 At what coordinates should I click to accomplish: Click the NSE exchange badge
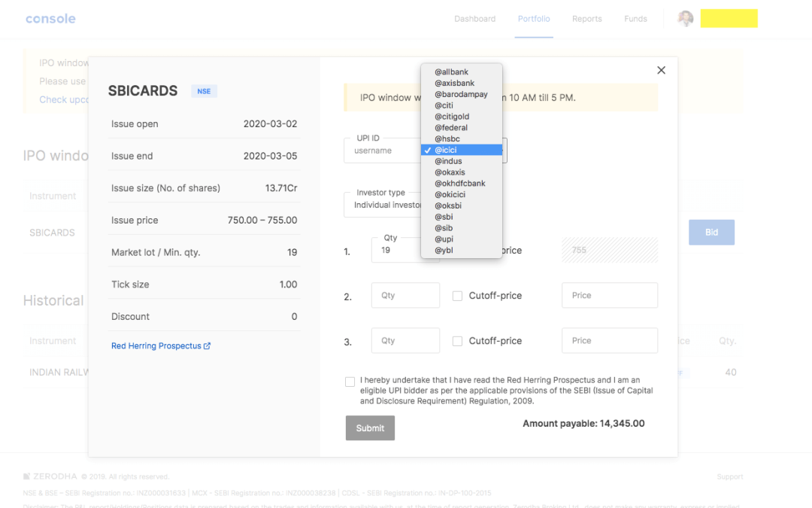[x=204, y=91]
